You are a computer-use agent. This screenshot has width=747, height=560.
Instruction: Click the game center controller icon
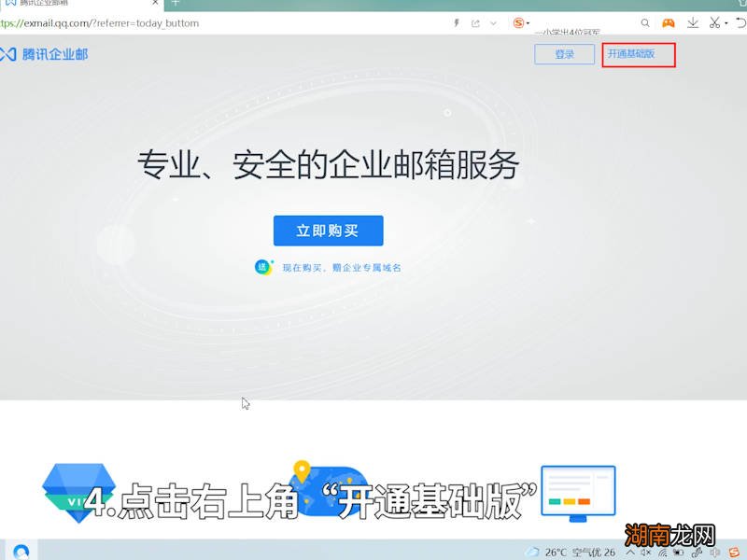(x=669, y=22)
